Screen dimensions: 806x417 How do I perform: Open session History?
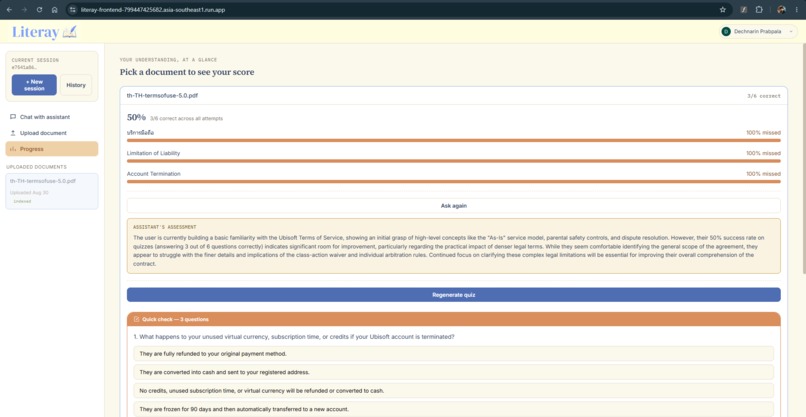coord(76,85)
